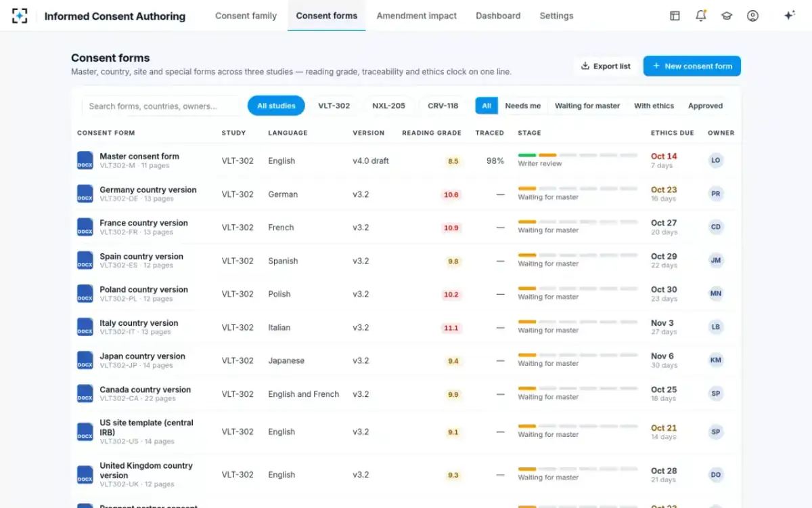Open owner avatar MN
The image size is (812, 508).
pos(716,293)
